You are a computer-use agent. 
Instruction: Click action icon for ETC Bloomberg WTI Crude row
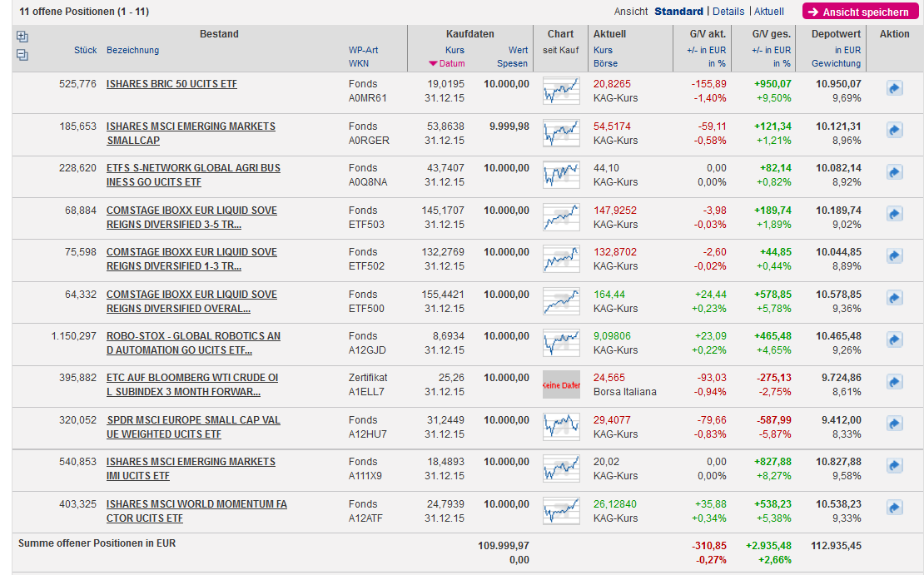(895, 382)
